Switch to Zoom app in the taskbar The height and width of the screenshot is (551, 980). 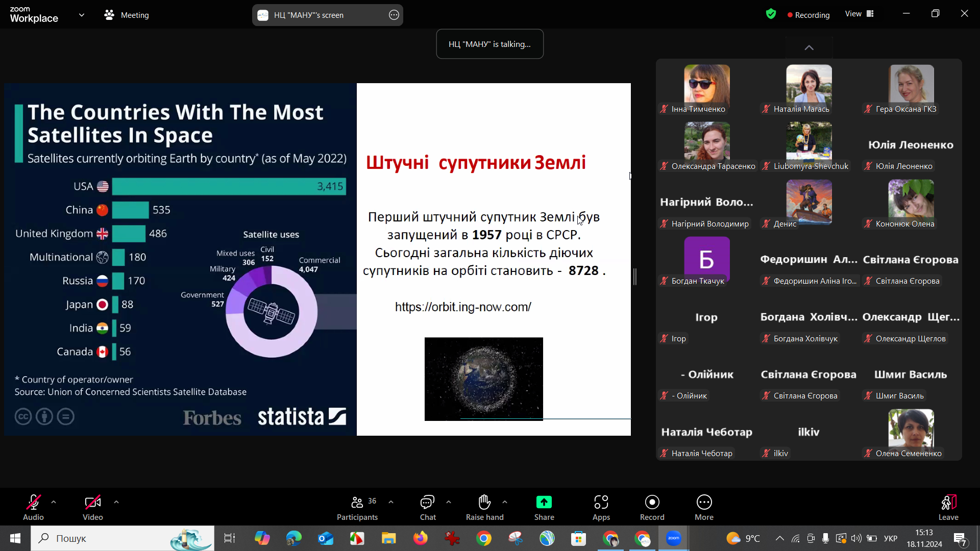click(x=674, y=538)
